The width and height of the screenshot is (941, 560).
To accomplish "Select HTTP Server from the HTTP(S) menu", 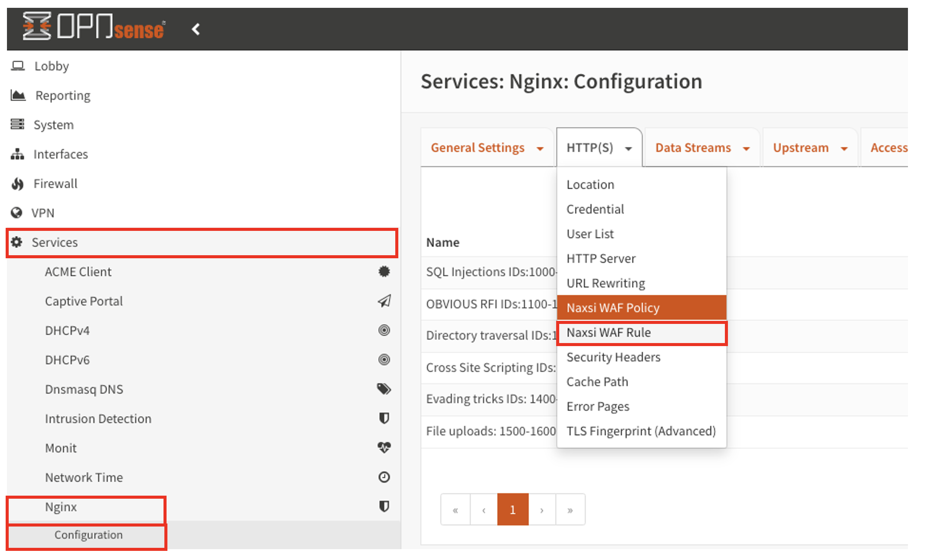I will [x=601, y=259].
